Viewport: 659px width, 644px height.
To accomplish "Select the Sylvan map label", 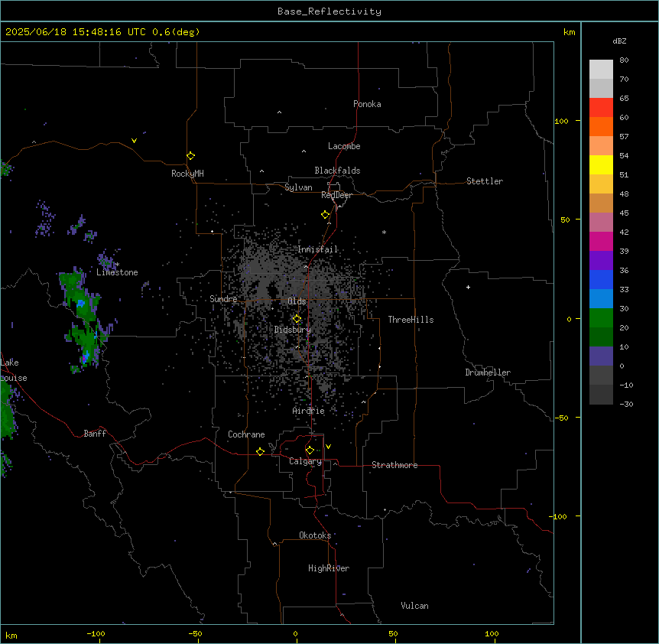I will click(298, 187).
